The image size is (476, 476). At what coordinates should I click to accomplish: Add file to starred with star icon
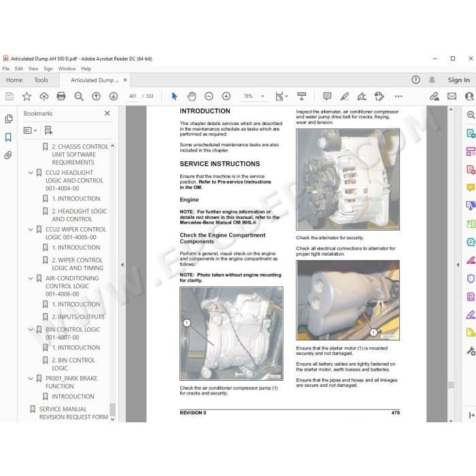point(27,97)
